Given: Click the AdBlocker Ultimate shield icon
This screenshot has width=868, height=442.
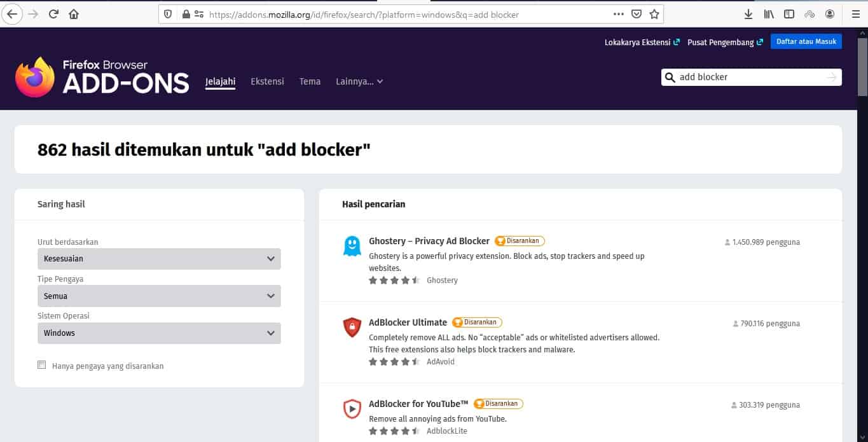Looking at the screenshot, I should tap(352, 327).
